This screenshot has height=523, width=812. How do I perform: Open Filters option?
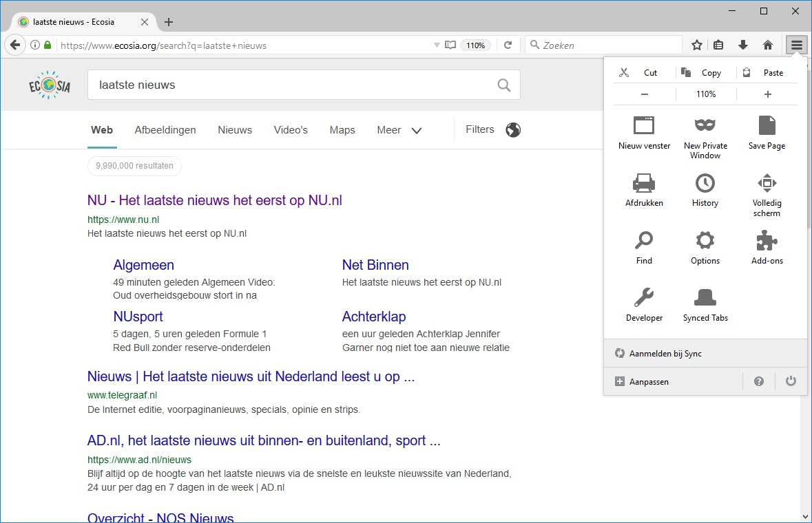click(479, 129)
